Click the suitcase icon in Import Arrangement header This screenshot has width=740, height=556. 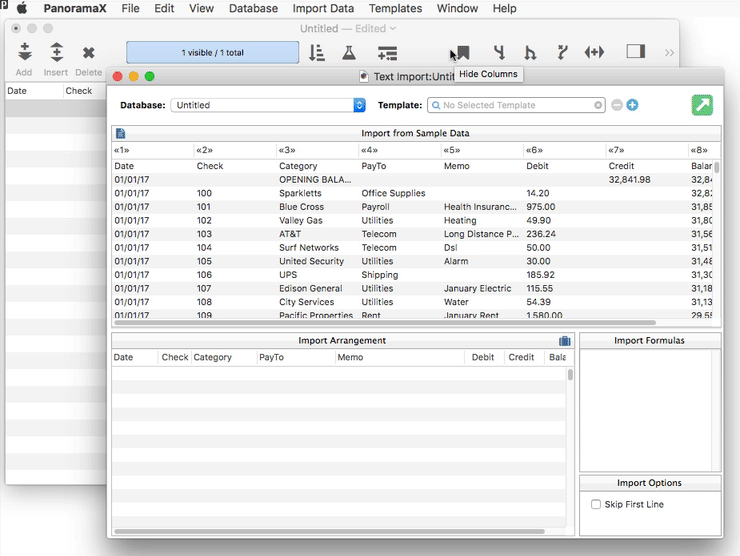click(565, 341)
